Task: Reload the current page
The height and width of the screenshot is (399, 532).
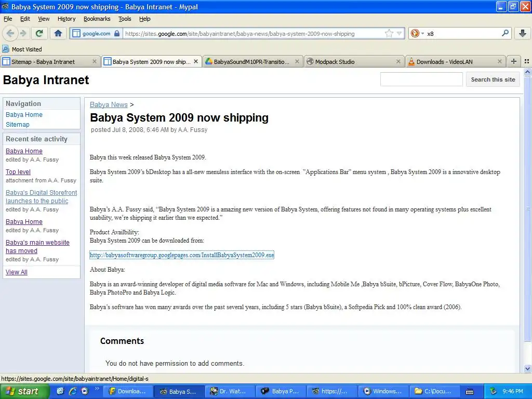Action: pos(39,33)
